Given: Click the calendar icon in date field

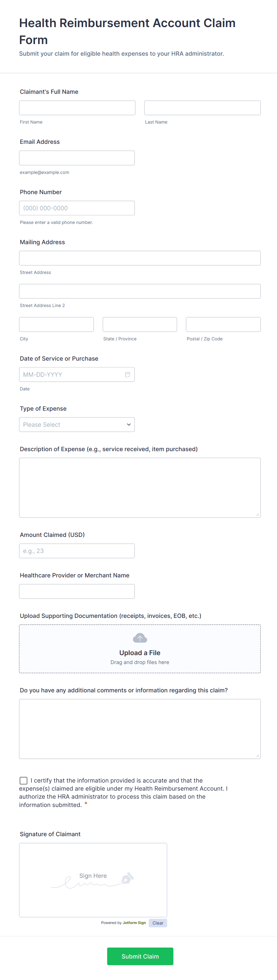Looking at the screenshot, I should tap(127, 374).
